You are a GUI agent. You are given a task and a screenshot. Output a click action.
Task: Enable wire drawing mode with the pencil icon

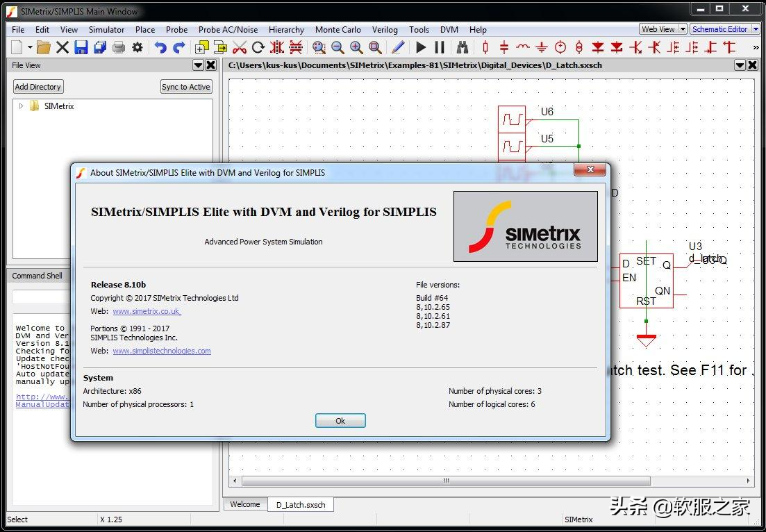tap(398, 47)
